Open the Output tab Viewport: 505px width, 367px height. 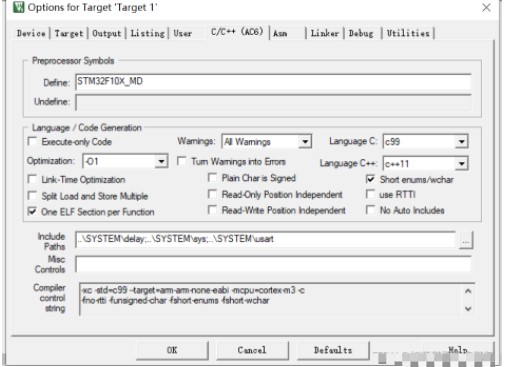tap(107, 33)
